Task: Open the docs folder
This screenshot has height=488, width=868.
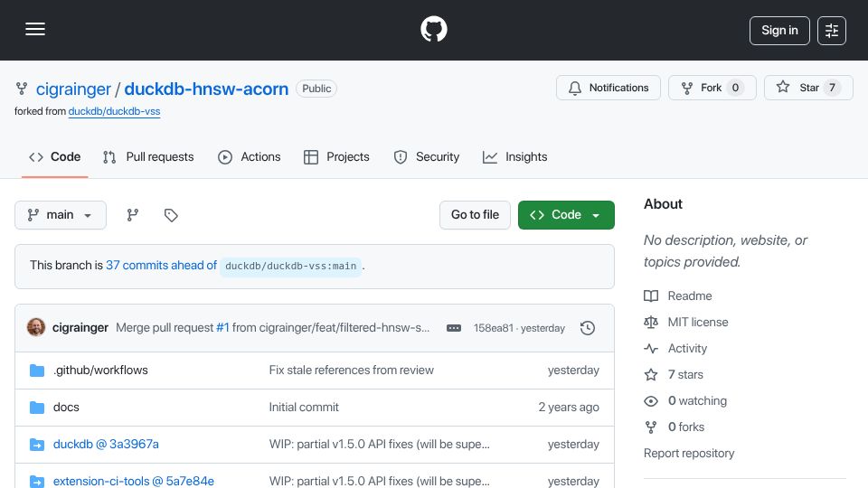Action: pyautogui.click(x=66, y=408)
